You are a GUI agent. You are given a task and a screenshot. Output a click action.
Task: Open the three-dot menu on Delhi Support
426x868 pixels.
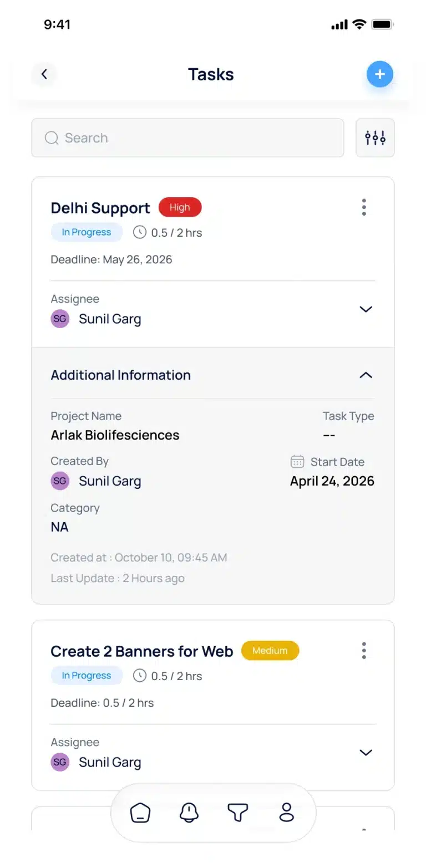pos(364,207)
